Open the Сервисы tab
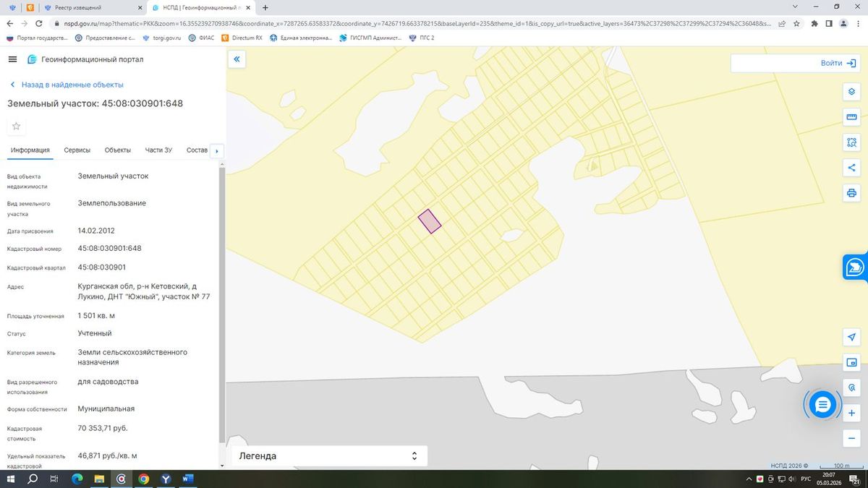The image size is (868, 488). tap(77, 150)
